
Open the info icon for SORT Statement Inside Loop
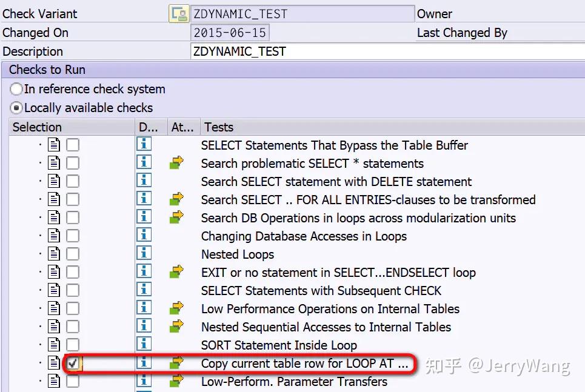pos(144,345)
